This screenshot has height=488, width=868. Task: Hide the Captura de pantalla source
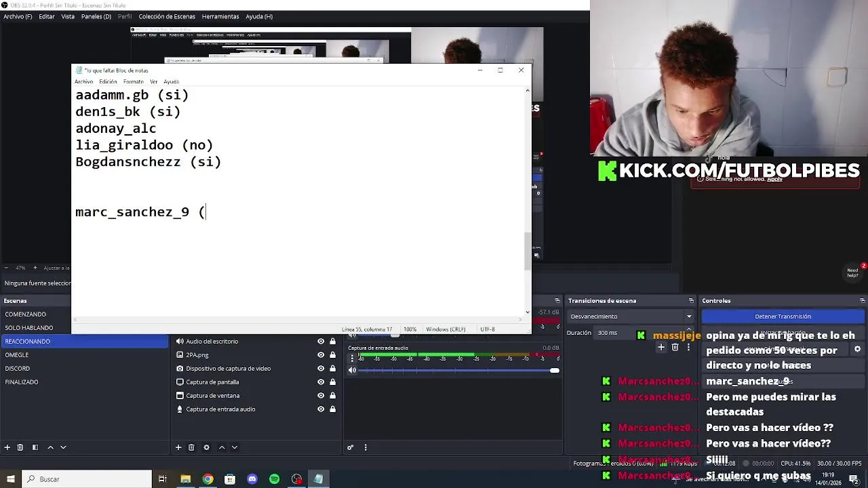(321, 382)
